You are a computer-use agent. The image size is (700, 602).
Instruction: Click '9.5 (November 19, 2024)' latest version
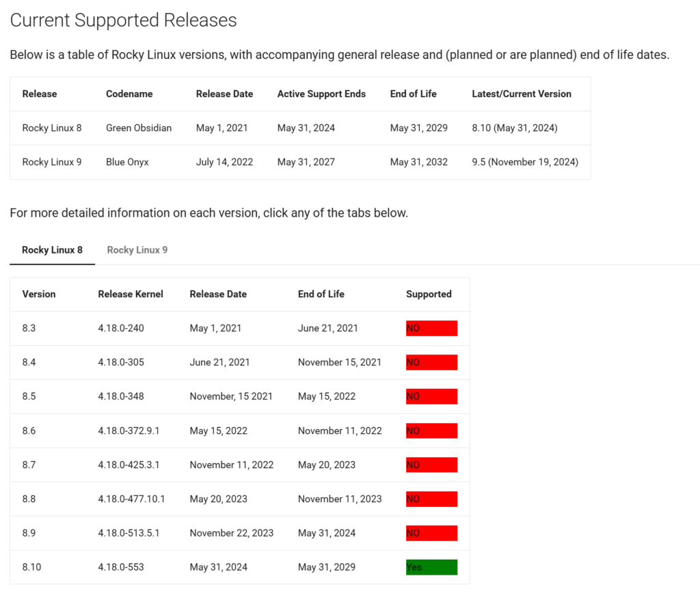[x=525, y=162]
